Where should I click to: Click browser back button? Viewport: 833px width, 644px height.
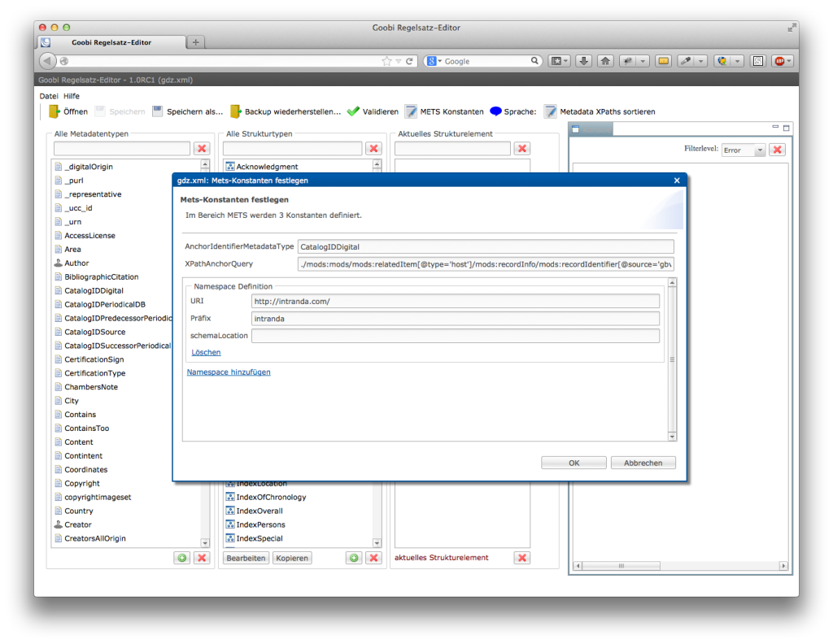coord(48,61)
